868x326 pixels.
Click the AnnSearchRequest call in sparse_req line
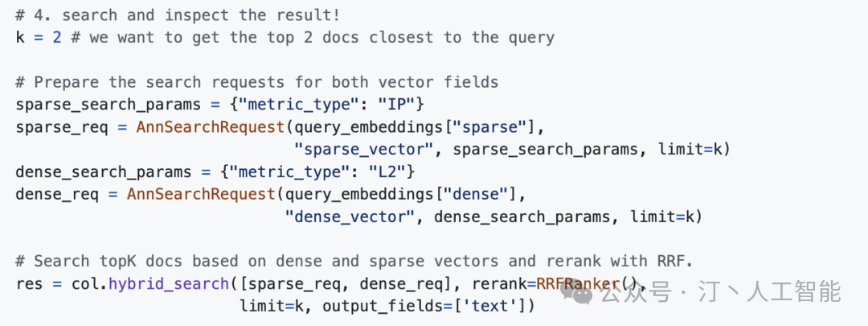coord(211,127)
